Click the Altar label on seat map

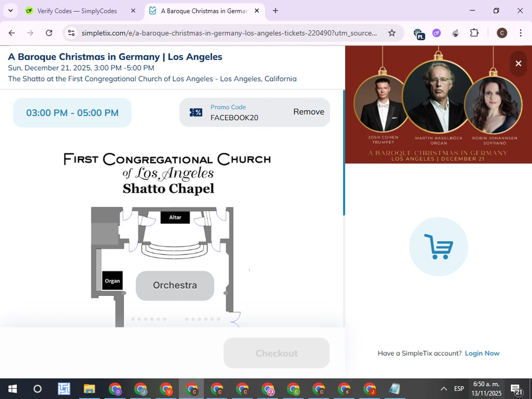tap(175, 217)
